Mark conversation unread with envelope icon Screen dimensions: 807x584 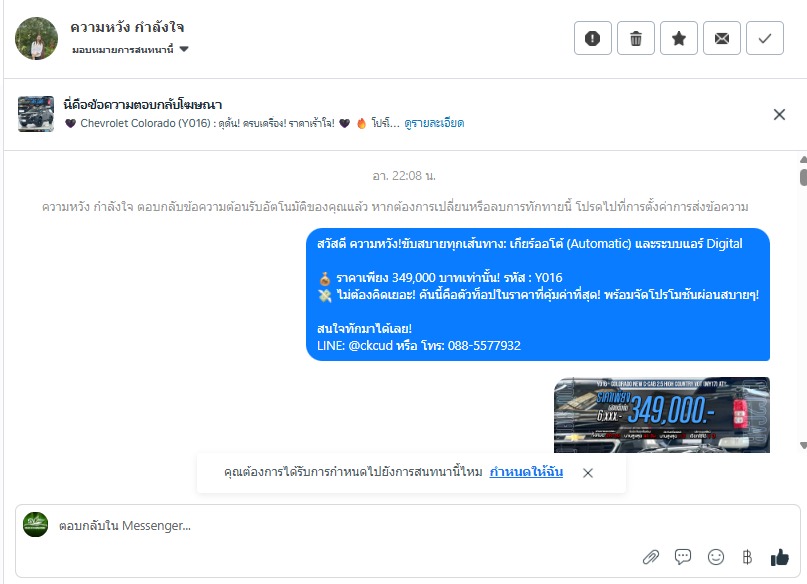(x=722, y=38)
